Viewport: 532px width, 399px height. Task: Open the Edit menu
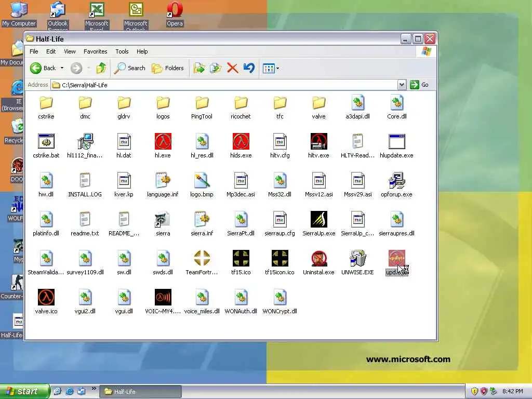(x=51, y=51)
